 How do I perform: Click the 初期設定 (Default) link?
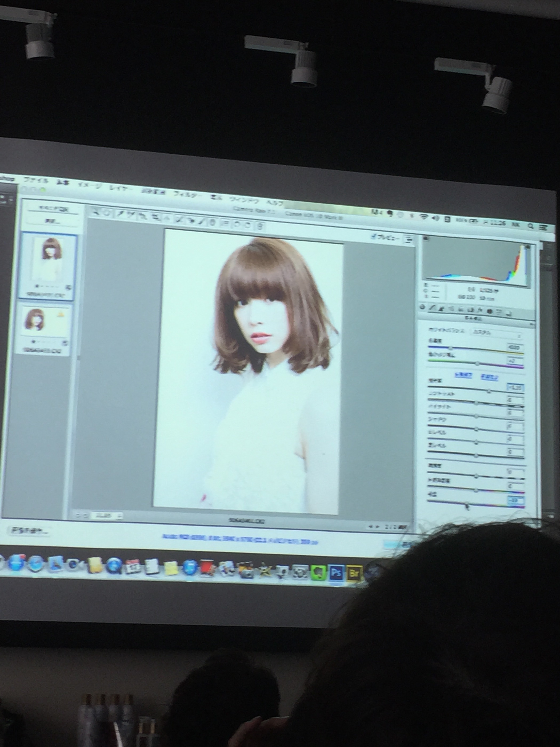pyautogui.click(x=489, y=378)
